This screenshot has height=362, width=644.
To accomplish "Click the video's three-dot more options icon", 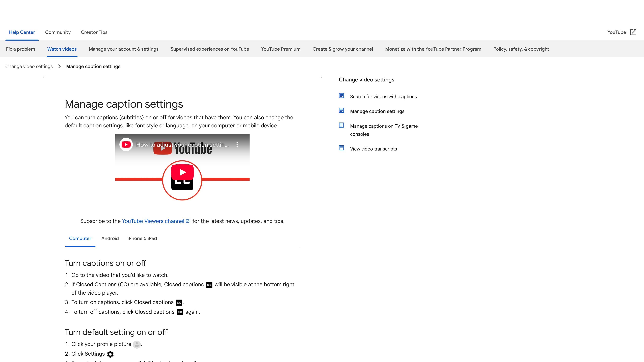I will (237, 145).
